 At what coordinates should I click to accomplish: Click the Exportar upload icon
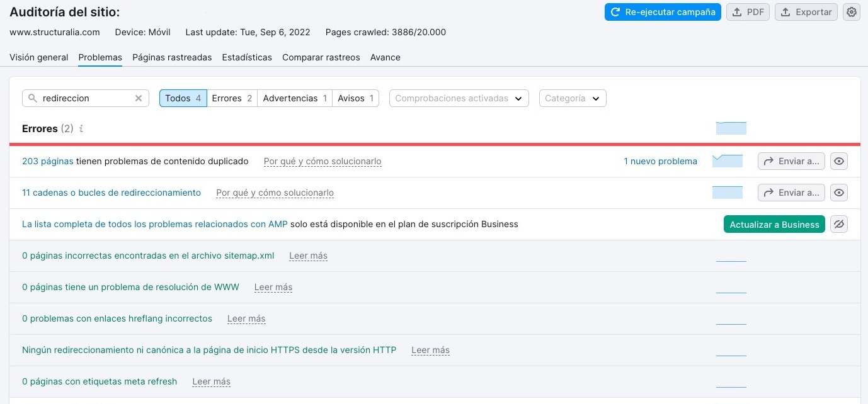point(786,11)
